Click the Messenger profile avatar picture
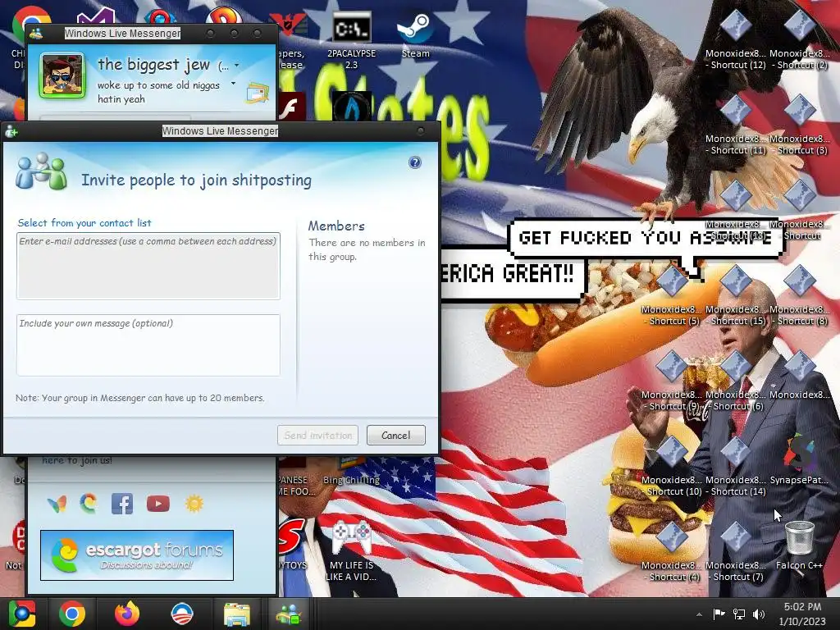The image size is (840, 630). coord(62,75)
